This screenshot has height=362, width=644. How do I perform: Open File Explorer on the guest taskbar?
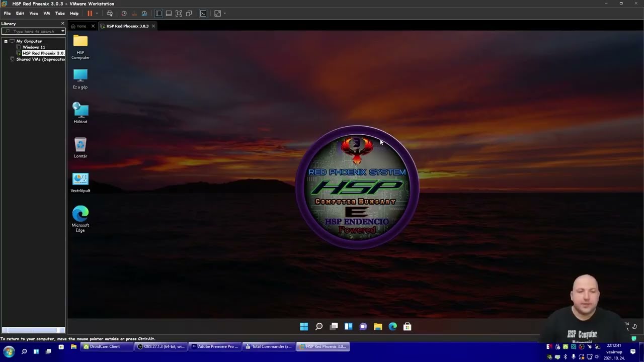(378, 327)
